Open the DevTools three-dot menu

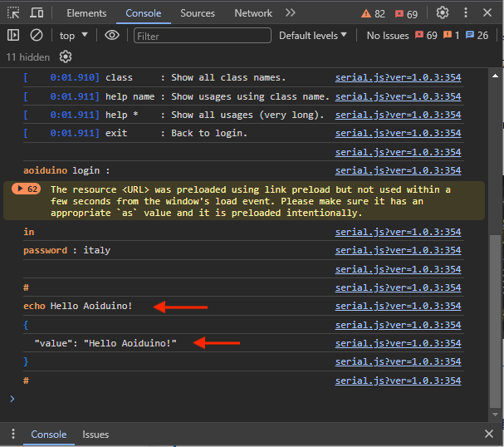point(467,13)
